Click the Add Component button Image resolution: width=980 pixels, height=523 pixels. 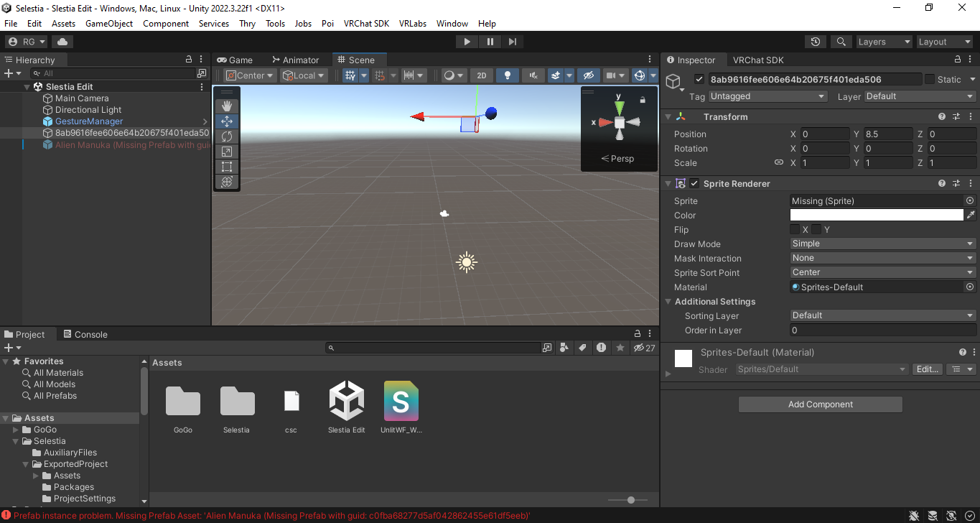point(821,404)
